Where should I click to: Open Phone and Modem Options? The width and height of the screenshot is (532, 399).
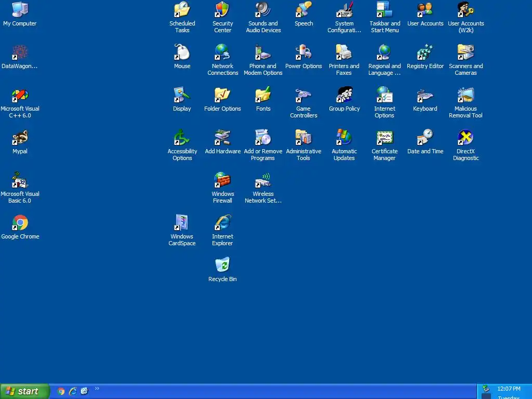[263, 60]
